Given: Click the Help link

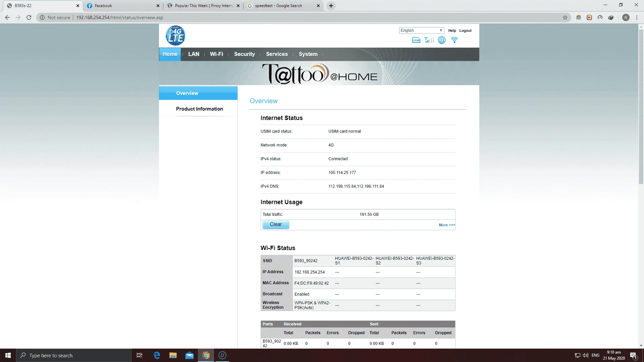Looking at the screenshot, I should [x=452, y=31].
